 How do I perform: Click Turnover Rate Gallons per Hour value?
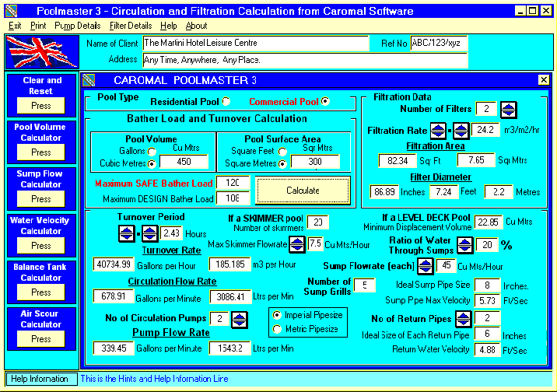(x=114, y=264)
